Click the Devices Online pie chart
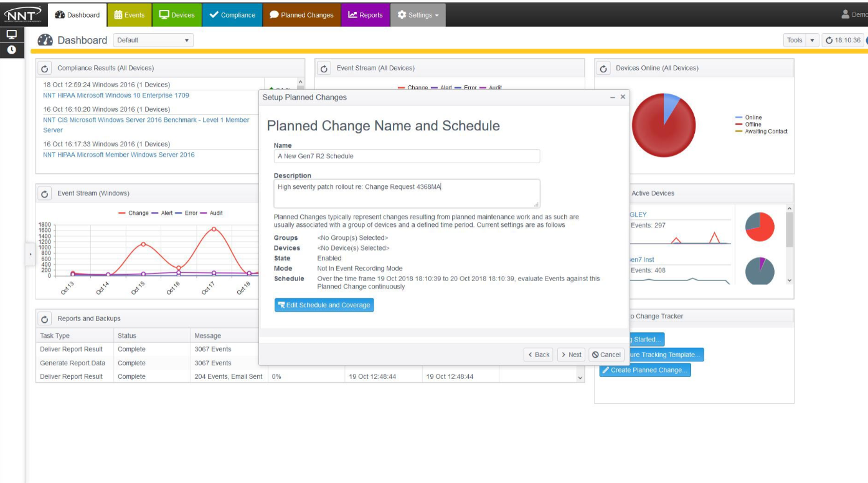The width and height of the screenshot is (868, 483). (x=664, y=125)
